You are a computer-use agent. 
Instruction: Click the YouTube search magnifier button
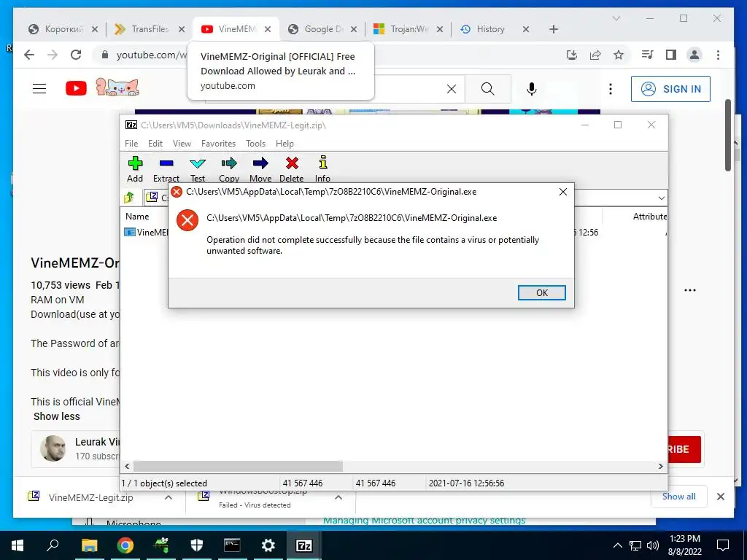488,89
